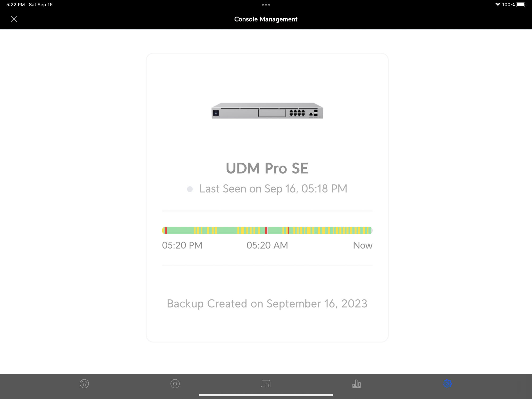
Task: Tap the 05:20 PM timeline label
Action: [182, 245]
